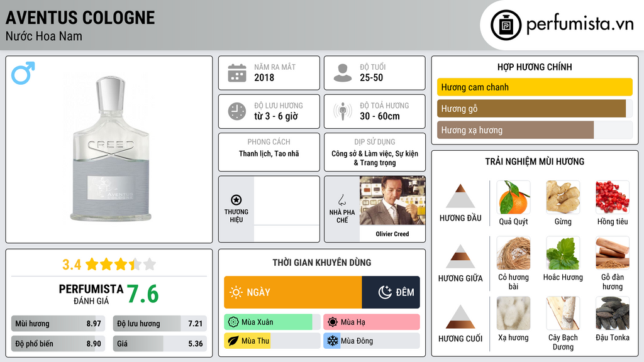644x362 pixels.
Task: Click the flower icon for Mùa Xuân
Action: click(x=233, y=322)
